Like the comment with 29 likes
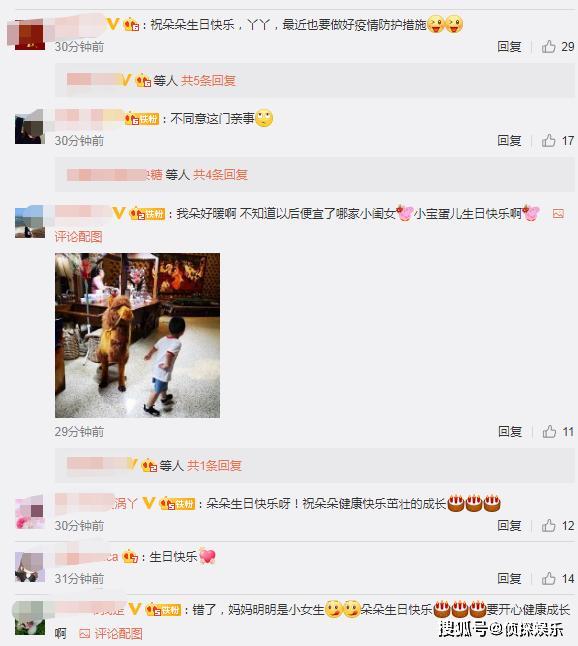Image resolution: width=578 pixels, height=646 pixels. click(548, 47)
